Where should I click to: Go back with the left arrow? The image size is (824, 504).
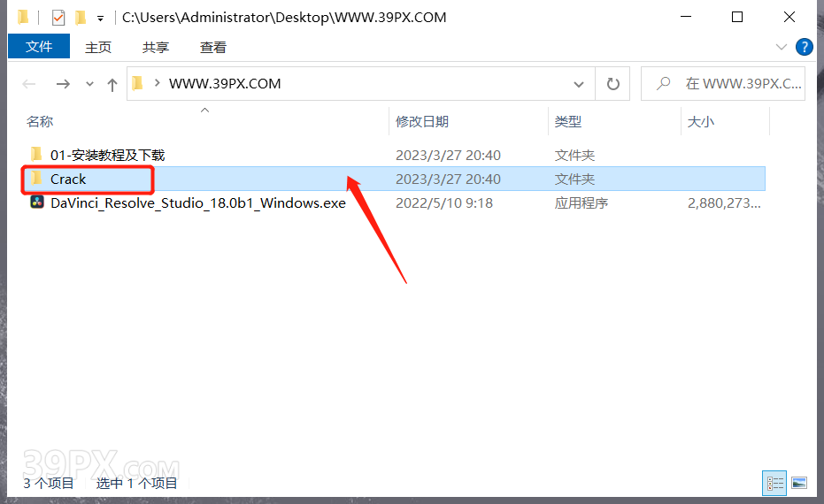coord(29,84)
